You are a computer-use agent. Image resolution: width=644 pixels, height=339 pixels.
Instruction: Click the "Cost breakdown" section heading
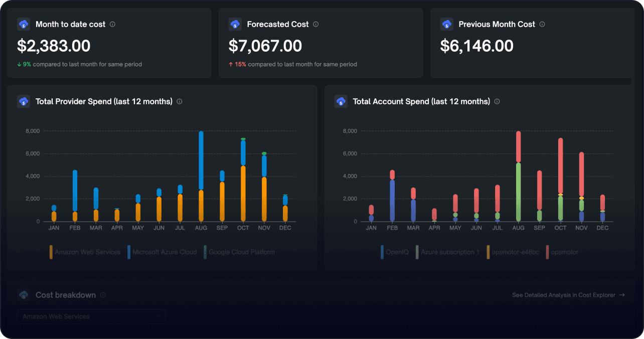tap(66, 295)
